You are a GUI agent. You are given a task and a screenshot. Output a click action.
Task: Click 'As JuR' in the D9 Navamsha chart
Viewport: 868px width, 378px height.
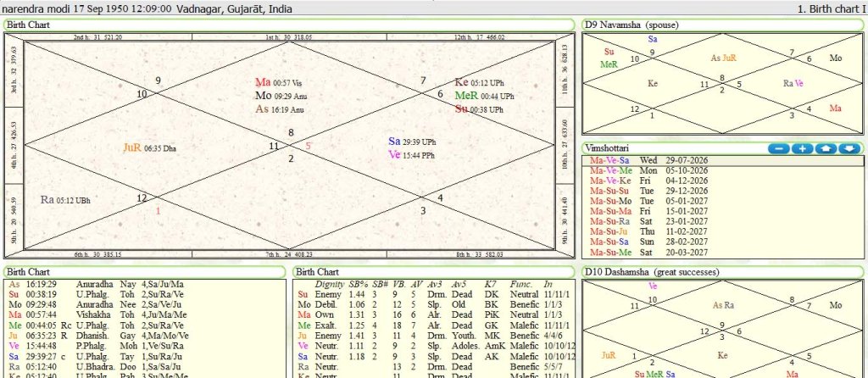pos(724,58)
